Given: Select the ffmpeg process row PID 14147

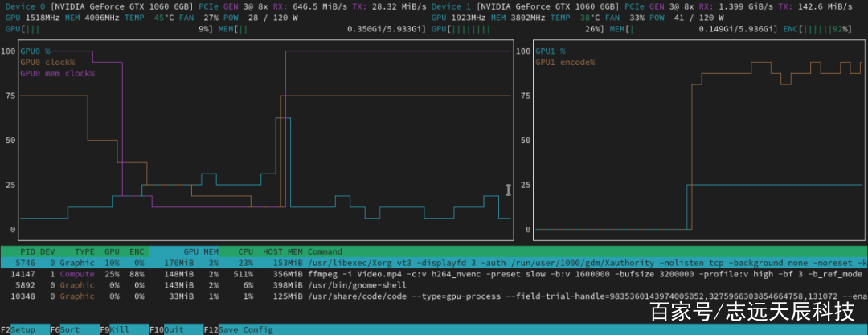Looking at the screenshot, I should point(434,273).
